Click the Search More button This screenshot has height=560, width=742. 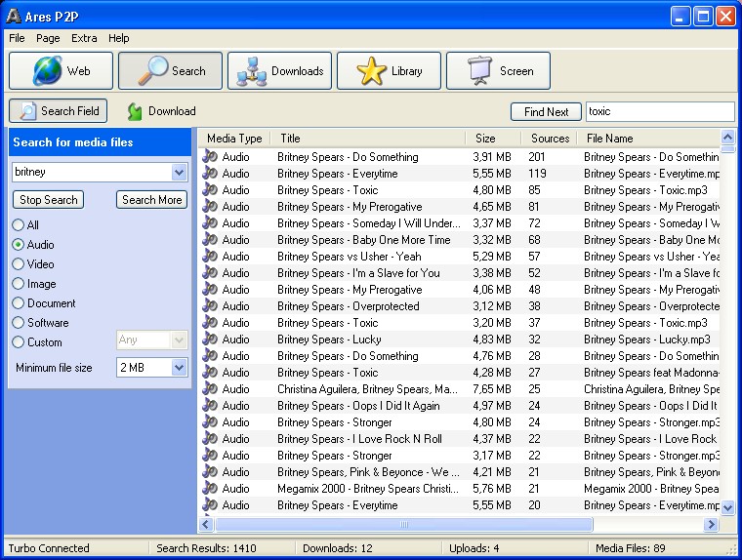pyautogui.click(x=152, y=200)
